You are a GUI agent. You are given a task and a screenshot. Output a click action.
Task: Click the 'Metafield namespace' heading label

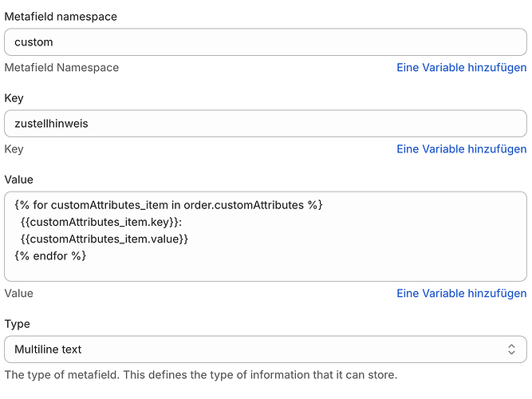[61, 16]
